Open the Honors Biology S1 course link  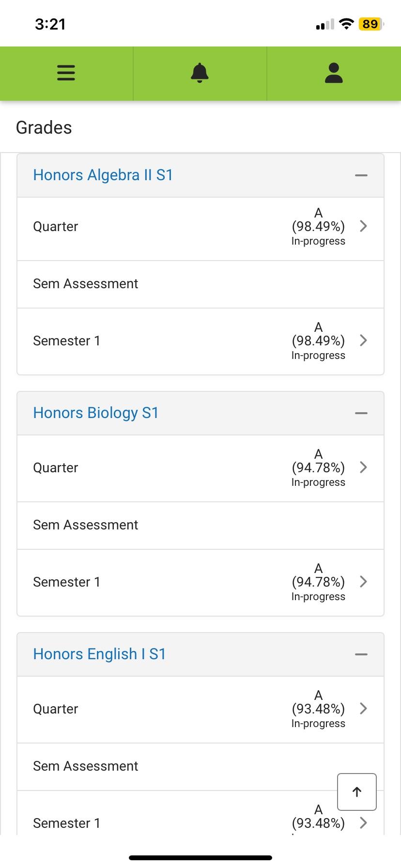(95, 413)
